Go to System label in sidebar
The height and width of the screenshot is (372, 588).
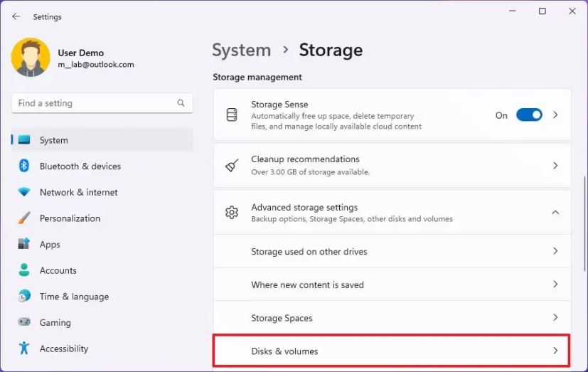click(53, 140)
